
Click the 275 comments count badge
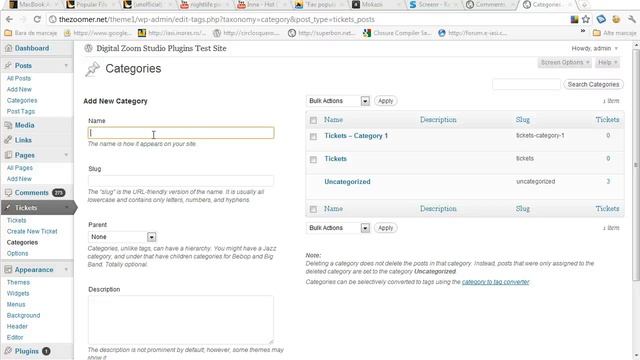pyautogui.click(x=58, y=193)
